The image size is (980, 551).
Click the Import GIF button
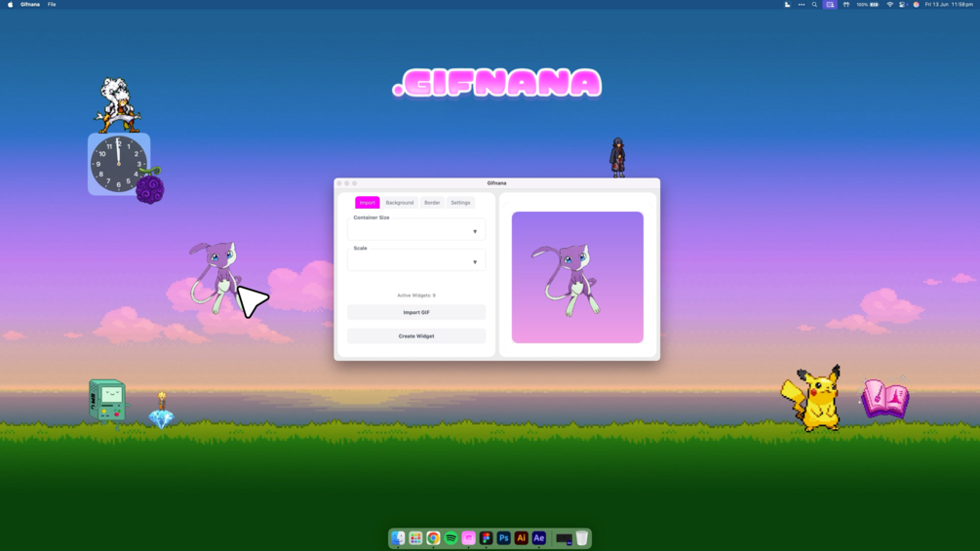point(416,312)
